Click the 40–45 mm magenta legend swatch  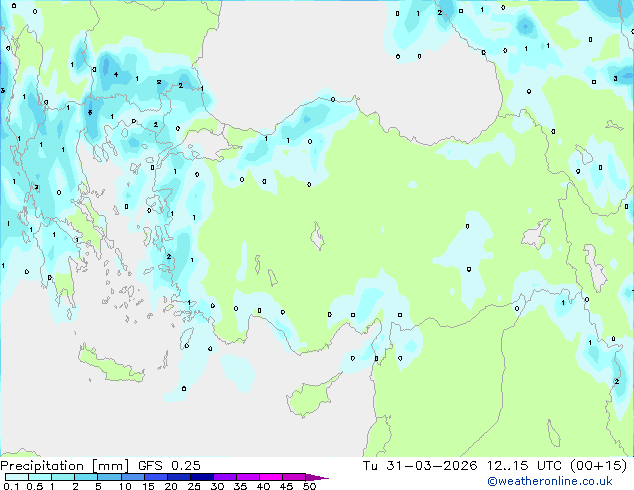click(x=271, y=477)
